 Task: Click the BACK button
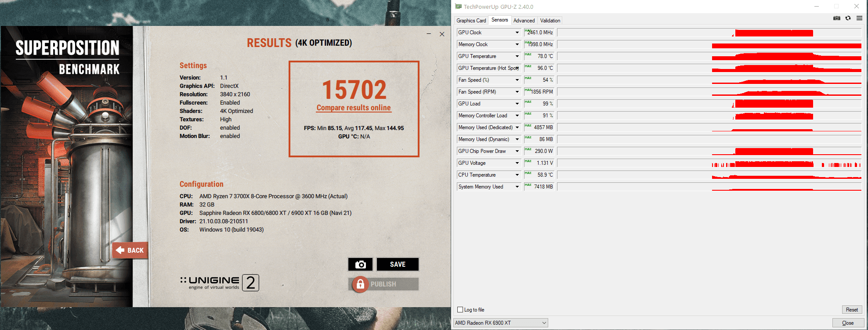(130, 250)
